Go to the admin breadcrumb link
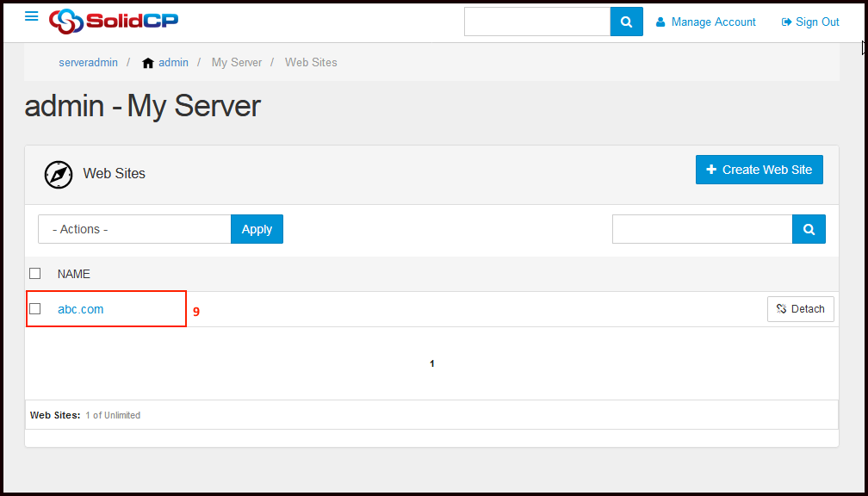The image size is (868, 496). coord(173,63)
